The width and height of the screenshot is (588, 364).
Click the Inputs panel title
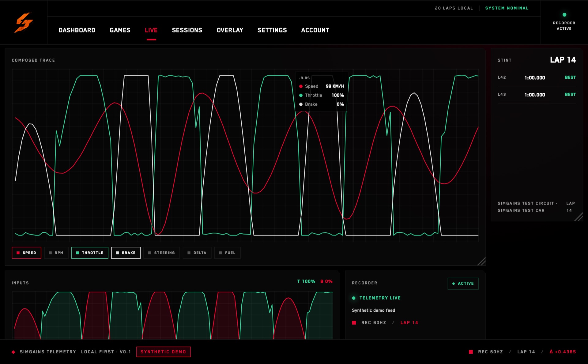[x=20, y=283]
